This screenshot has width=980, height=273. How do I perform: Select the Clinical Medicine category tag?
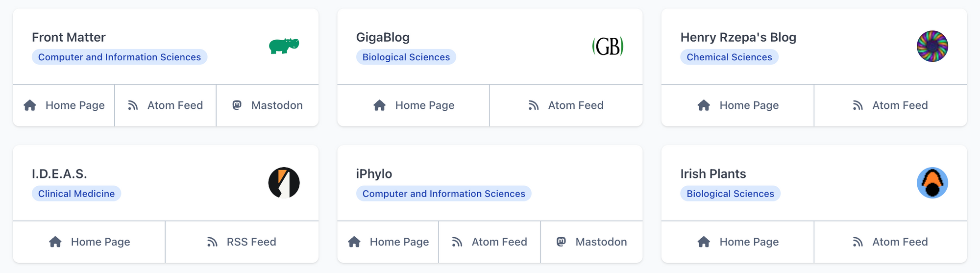tap(76, 194)
